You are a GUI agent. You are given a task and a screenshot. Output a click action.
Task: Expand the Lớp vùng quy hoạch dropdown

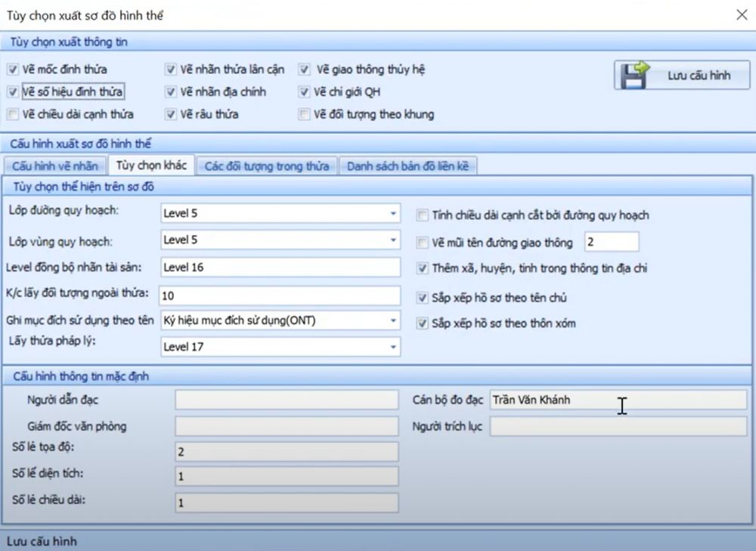[x=392, y=240]
